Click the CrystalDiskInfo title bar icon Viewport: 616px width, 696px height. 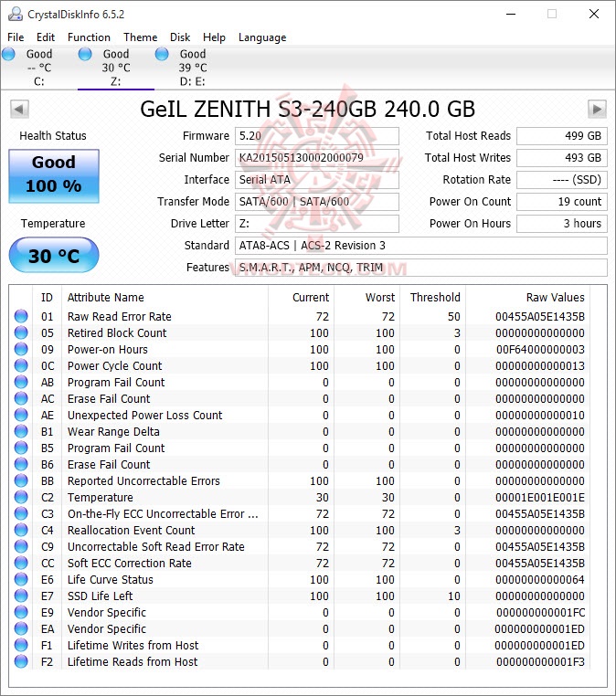(16, 15)
